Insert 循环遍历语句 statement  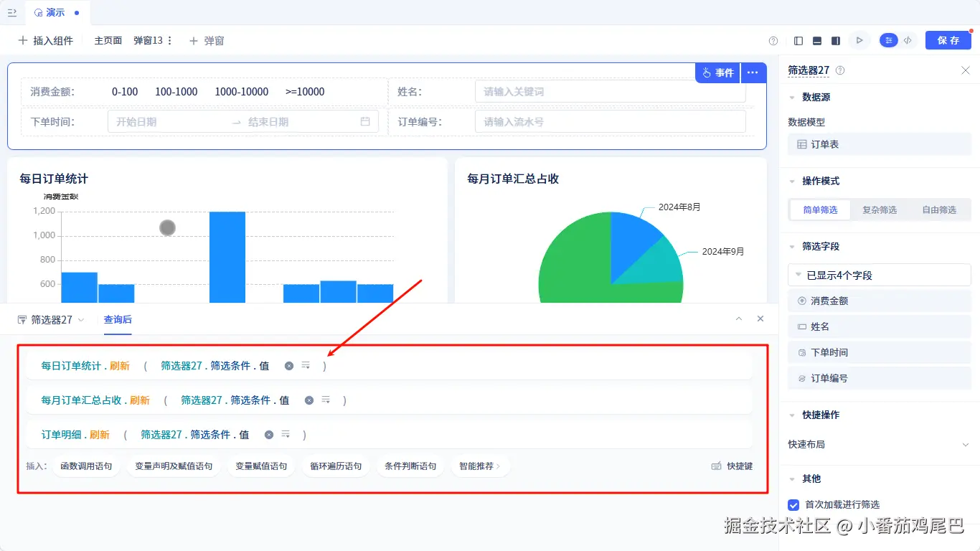pos(336,466)
